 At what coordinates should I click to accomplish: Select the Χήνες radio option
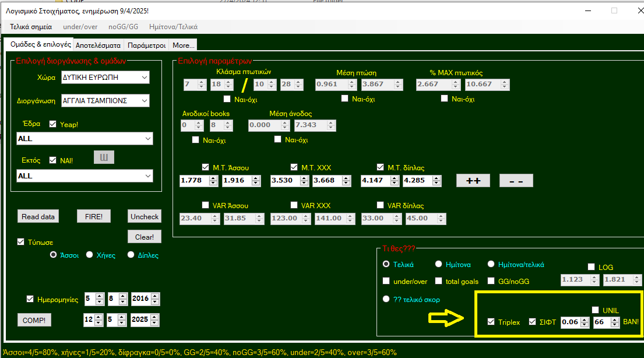pos(90,255)
